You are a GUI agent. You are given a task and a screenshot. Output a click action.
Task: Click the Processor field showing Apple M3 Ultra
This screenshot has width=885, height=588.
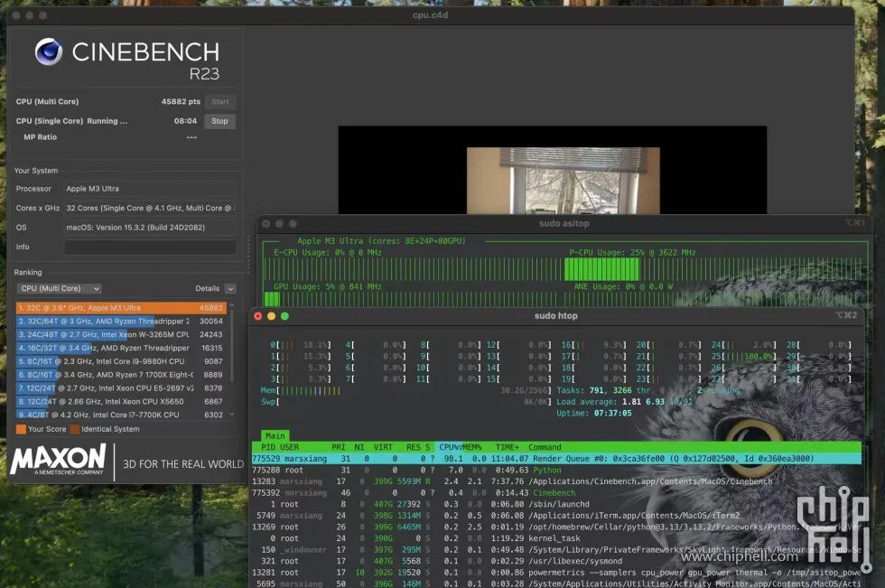point(150,189)
